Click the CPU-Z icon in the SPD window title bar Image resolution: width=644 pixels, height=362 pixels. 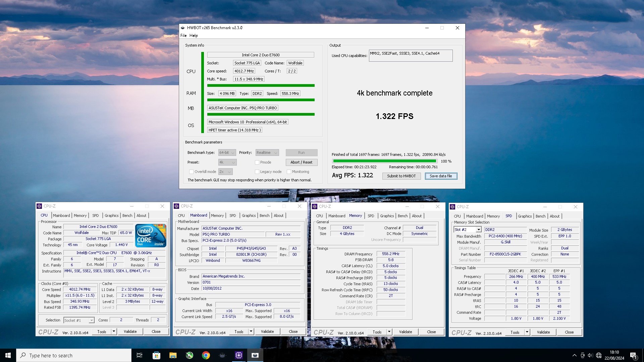pos(452,207)
